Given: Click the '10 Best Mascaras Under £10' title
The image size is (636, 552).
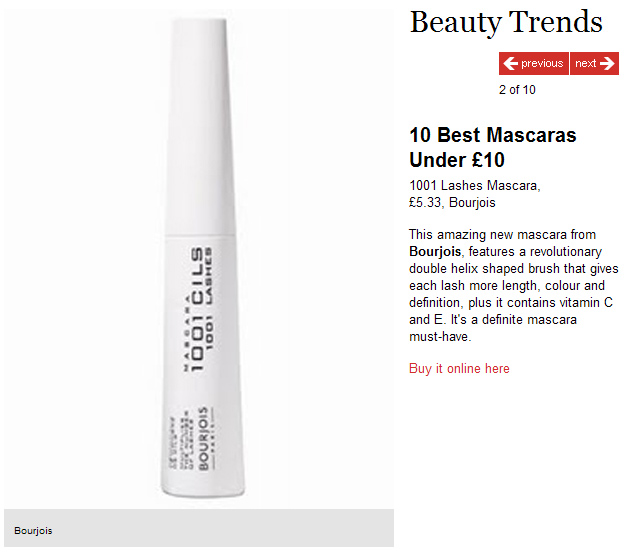Looking at the screenshot, I should pos(492,147).
